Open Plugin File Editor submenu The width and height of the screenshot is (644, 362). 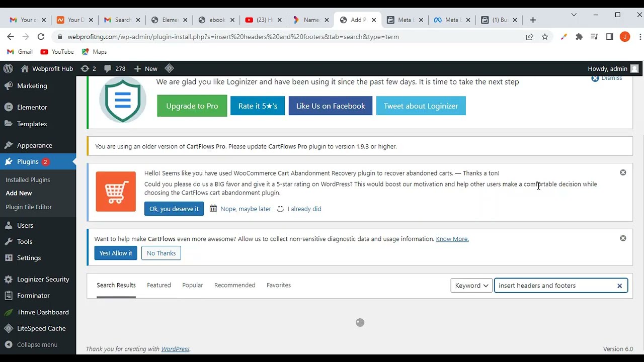coord(29,207)
